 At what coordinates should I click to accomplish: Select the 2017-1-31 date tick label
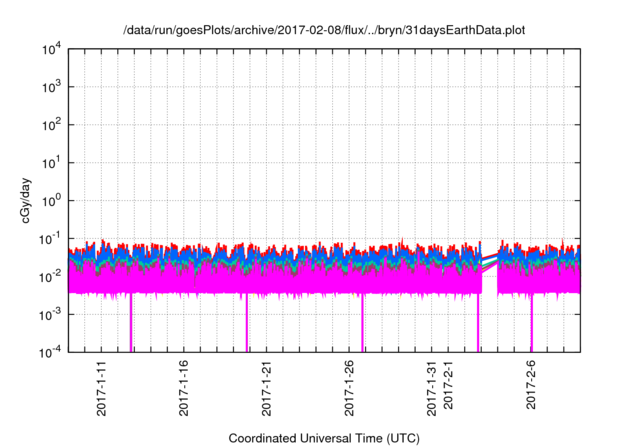(x=432, y=390)
